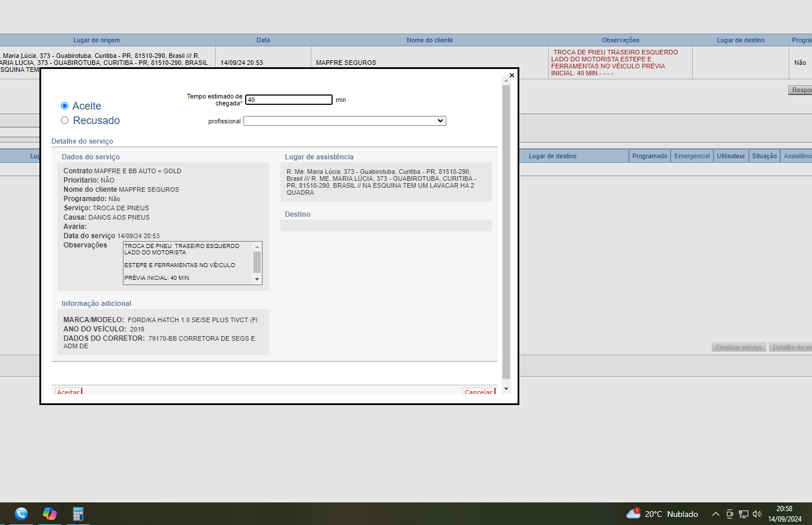
Task: Click the Lugar de assistência address text
Action: (x=381, y=182)
